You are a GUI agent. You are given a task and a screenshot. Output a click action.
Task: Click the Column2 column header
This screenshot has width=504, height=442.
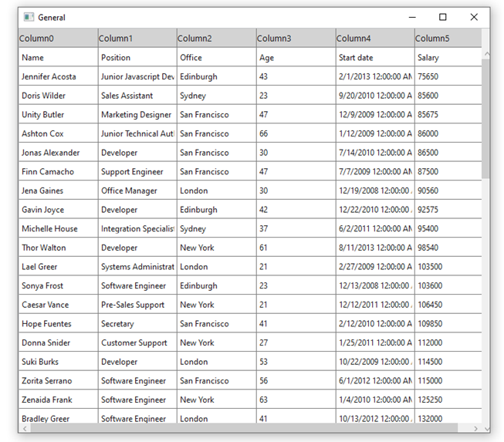pyautogui.click(x=216, y=39)
